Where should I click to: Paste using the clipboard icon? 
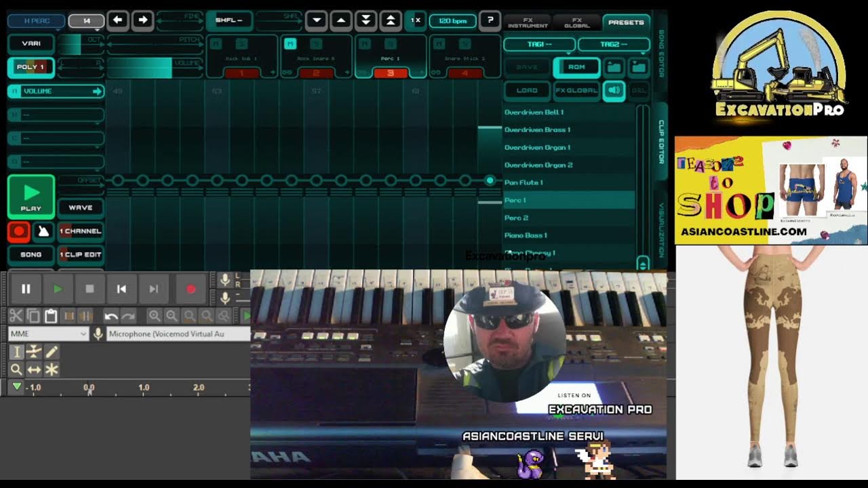tap(51, 316)
